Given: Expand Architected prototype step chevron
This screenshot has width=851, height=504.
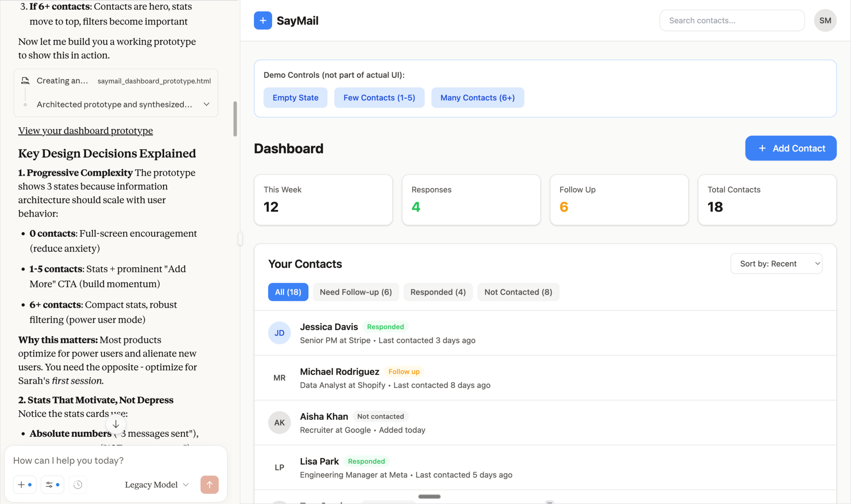Looking at the screenshot, I should (x=207, y=104).
